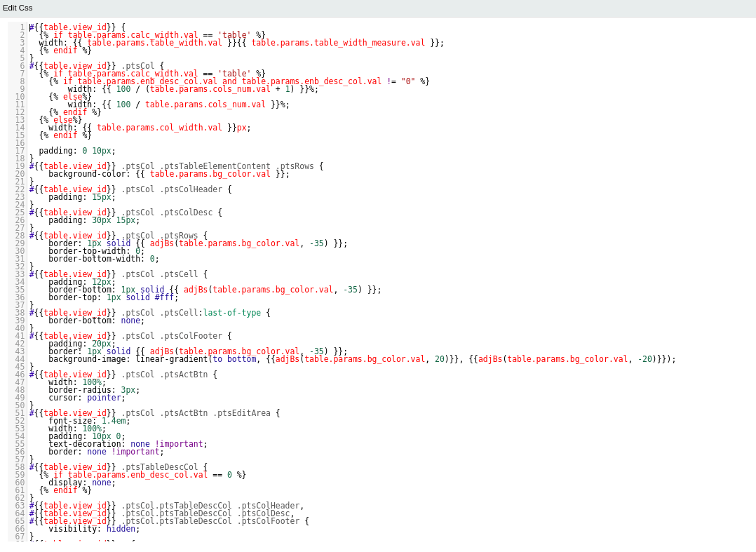756x552 pixels.
Task: Click the 'visibility: hidden;' line
Action: tap(94, 529)
